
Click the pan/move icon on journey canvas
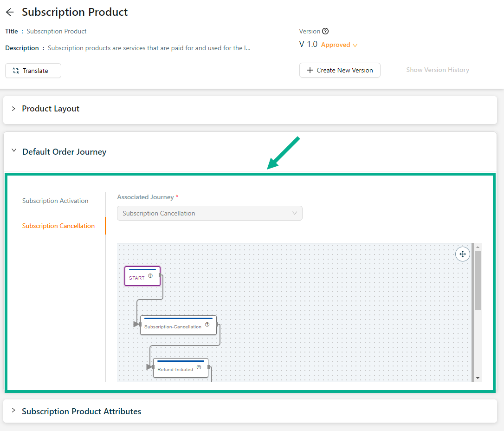pyautogui.click(x=462, y=254)
